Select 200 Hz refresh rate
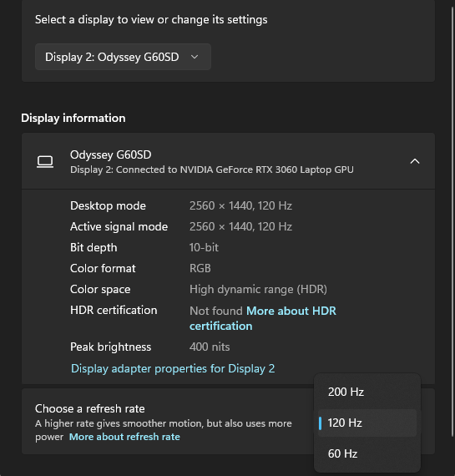The height and width of the screenshot is (476, 455). 367,392
